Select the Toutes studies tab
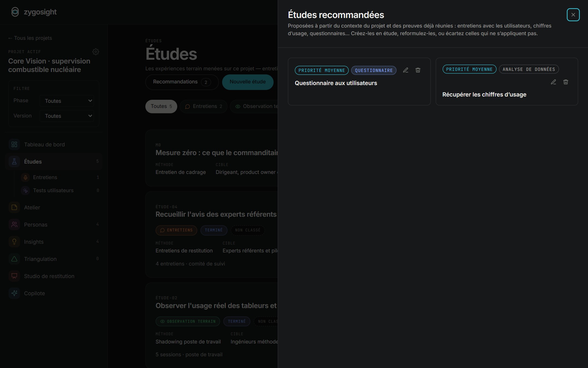This screenshot has width=588, height=368. (x=161, y=106)
